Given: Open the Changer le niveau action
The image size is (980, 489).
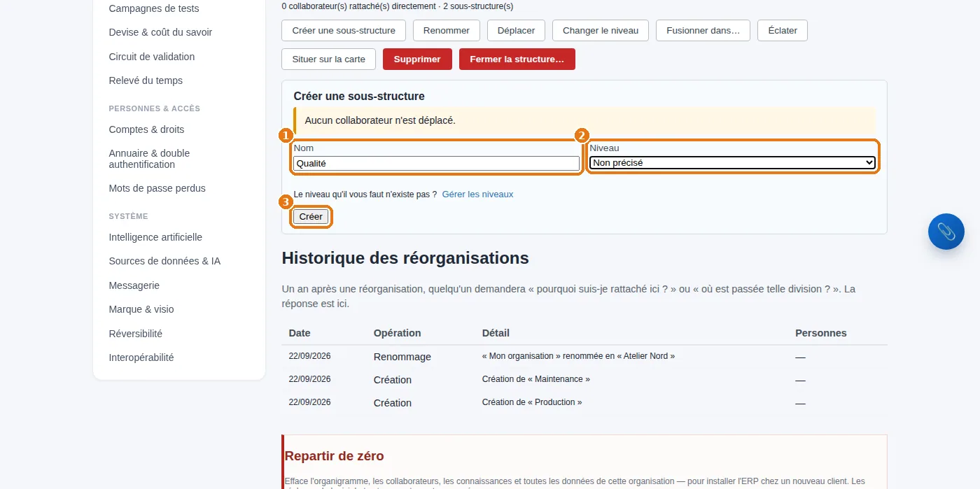Looking at the screenshot, I should [x=601, y=31].
